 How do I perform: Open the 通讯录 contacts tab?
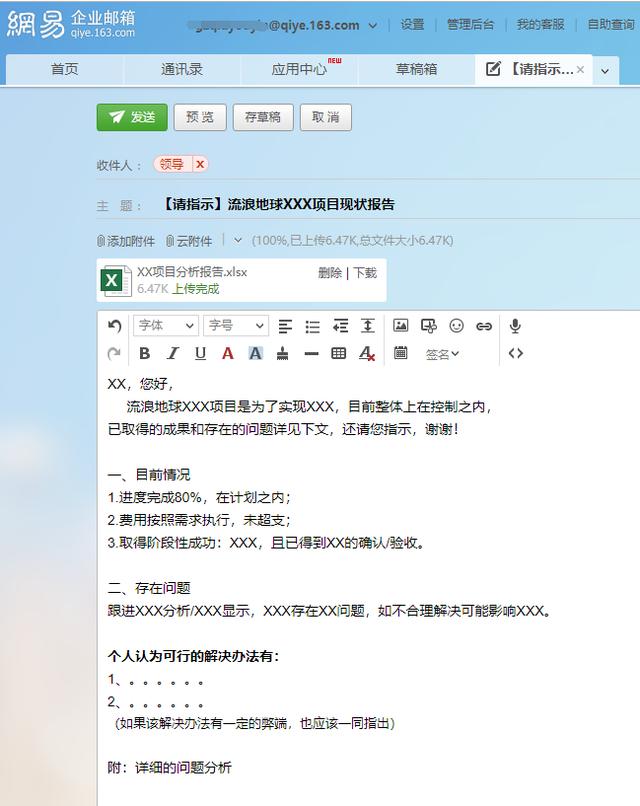click(182, 69)
